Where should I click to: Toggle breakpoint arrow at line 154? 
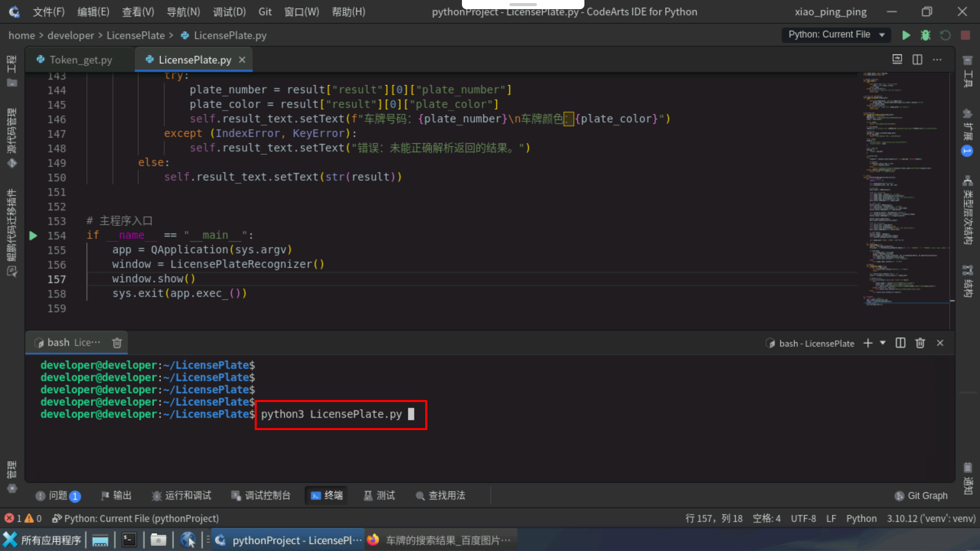[33, 235]
